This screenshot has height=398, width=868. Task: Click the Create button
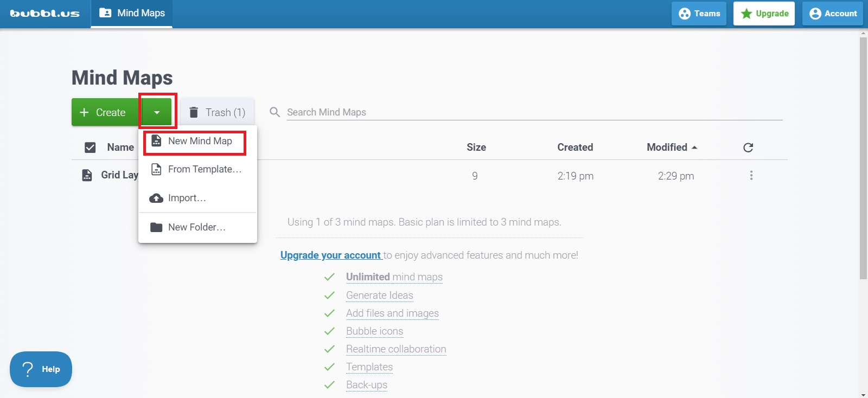click(106, 112)
